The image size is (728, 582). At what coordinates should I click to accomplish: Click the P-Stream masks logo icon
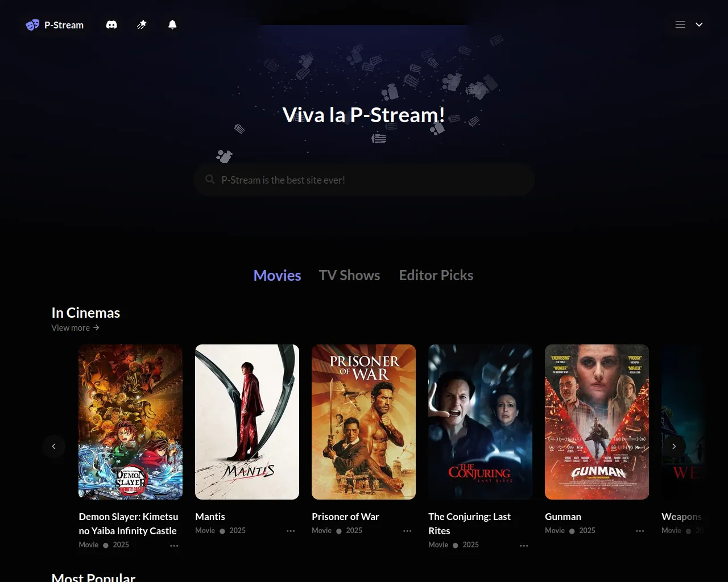click(32, 25)
